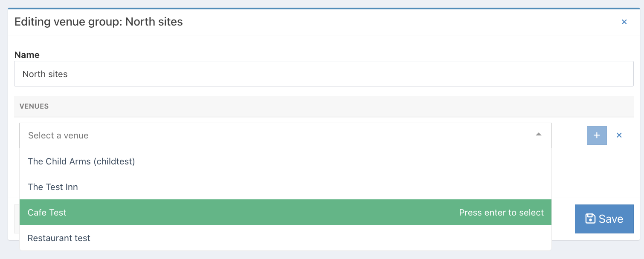Click the grey page background below dialog
644x259 pixels.
pos(322,255)
